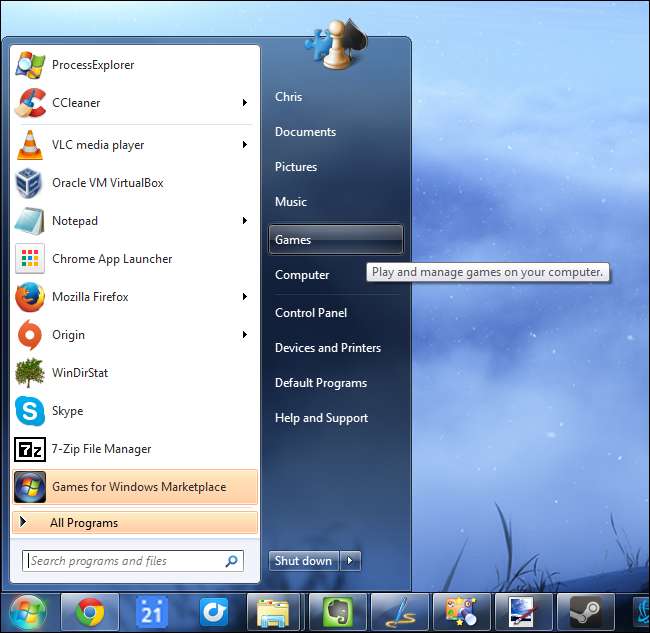This screenshot has height=633, width=650.
Task: Click the Windows Start orb
Action: coord(27,611)
